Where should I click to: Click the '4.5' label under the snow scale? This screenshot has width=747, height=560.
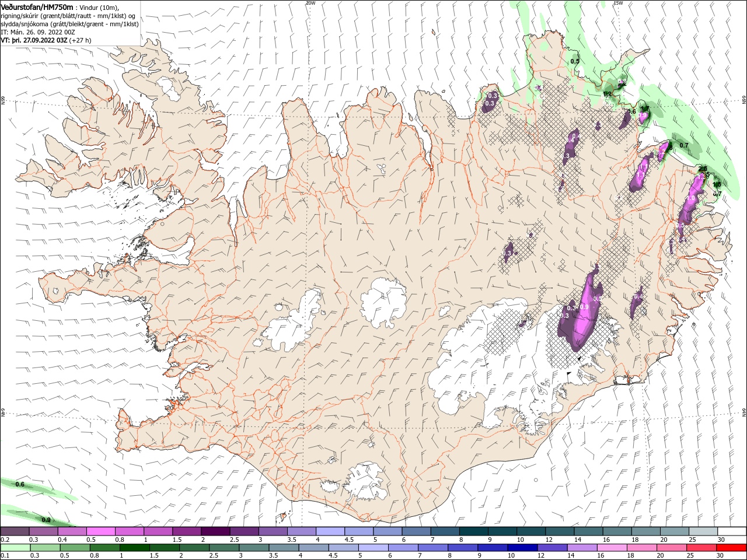pyautogui.click(x=349, y=540)
